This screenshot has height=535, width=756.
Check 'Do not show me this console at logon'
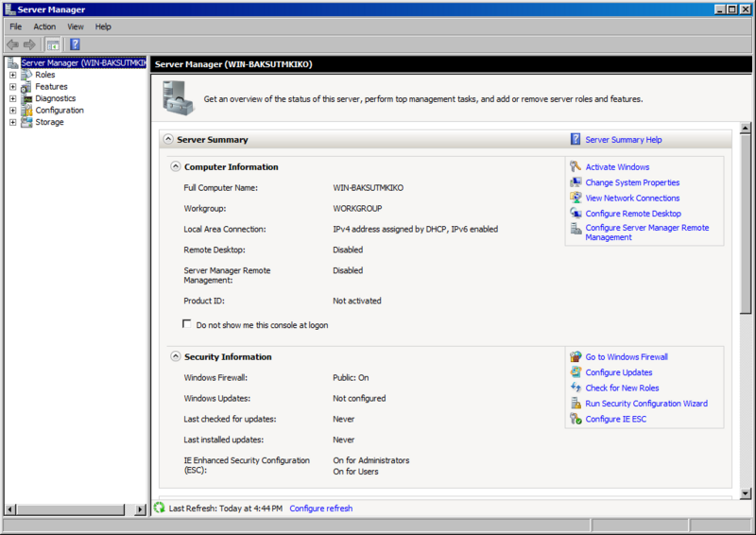187,324
